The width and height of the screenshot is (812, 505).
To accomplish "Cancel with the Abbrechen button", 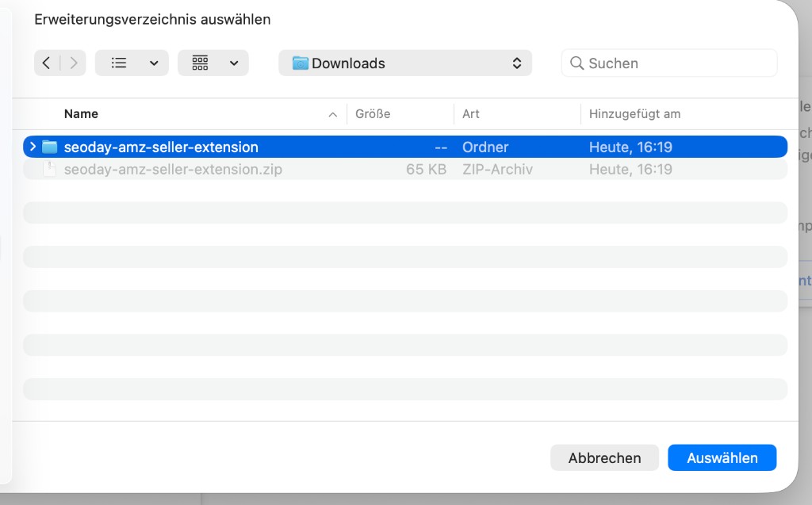I will pyautogui.click(x=604, y=458).
